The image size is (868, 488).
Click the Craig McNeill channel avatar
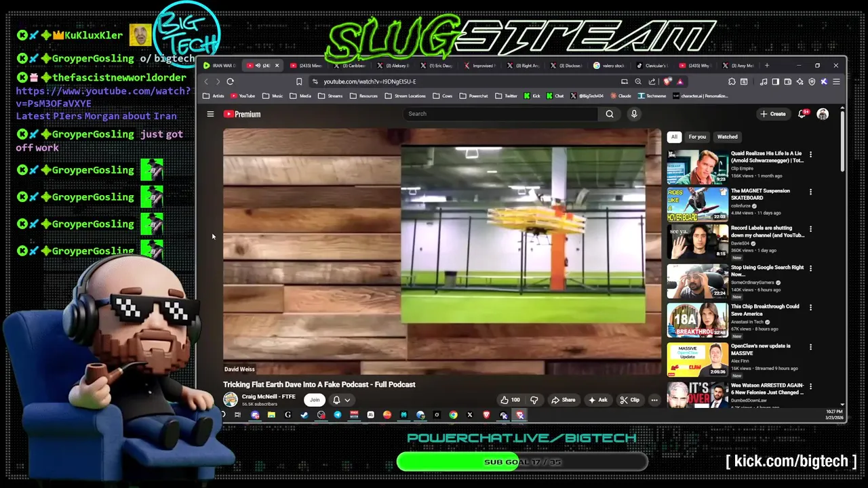click(x=231, y=400)
